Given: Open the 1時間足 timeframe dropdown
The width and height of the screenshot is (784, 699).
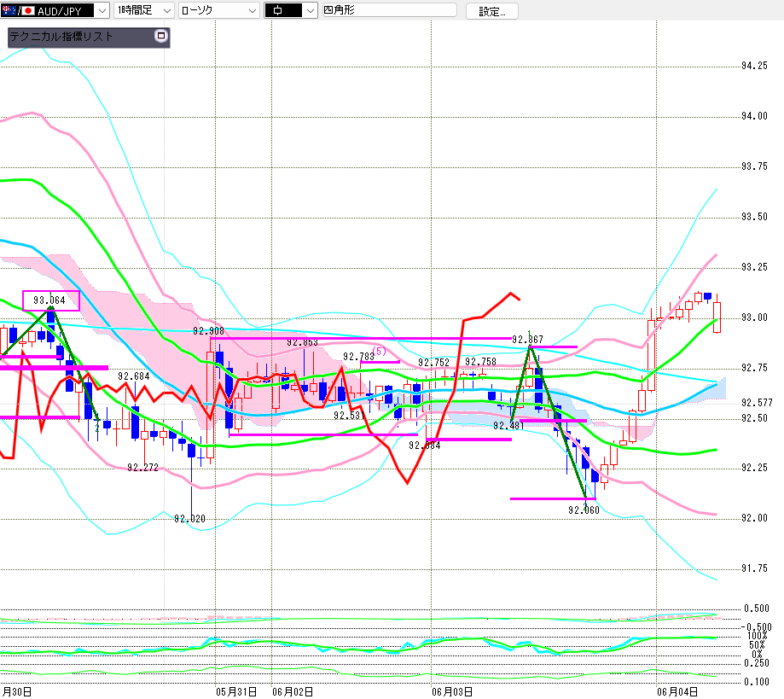Looking at the screenshot, I should pyautogui.click(x=144, y=10).
